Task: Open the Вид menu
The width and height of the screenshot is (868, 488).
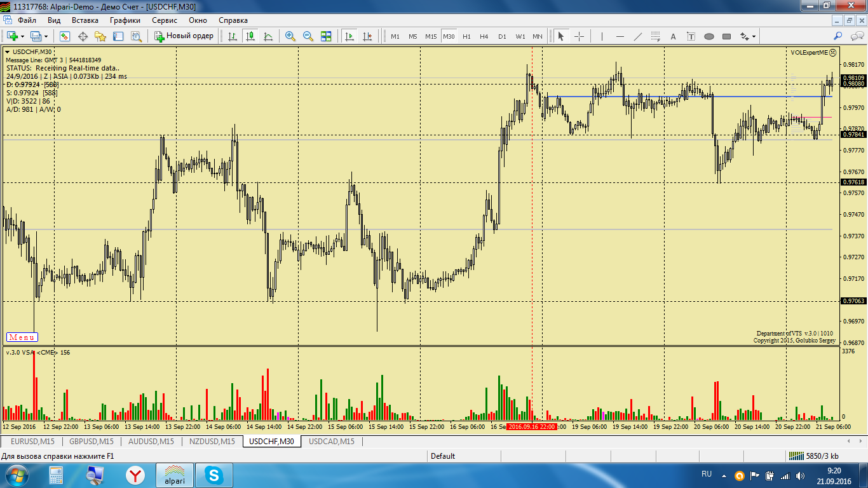Action: click(54, 20)
